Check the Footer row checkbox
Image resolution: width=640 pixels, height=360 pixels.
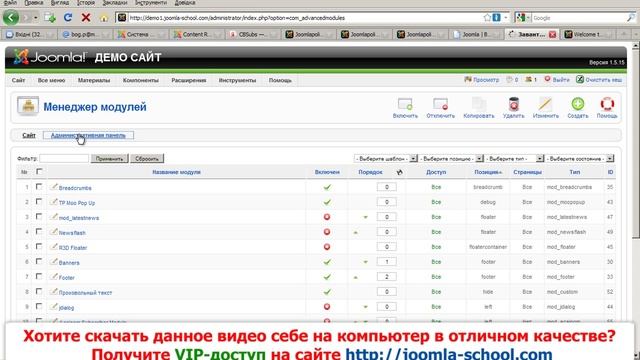click(x=39, y=276)
